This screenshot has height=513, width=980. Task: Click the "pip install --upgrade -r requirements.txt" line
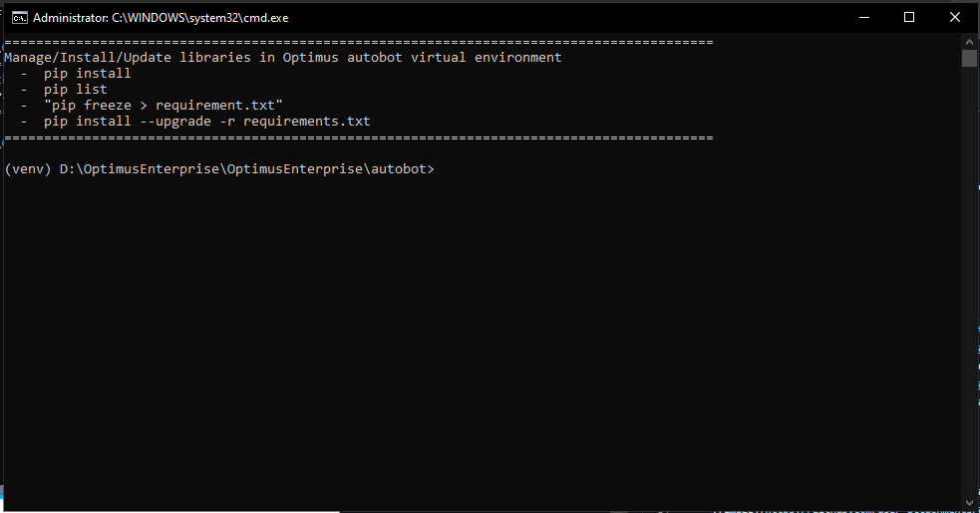pos(206,122)
